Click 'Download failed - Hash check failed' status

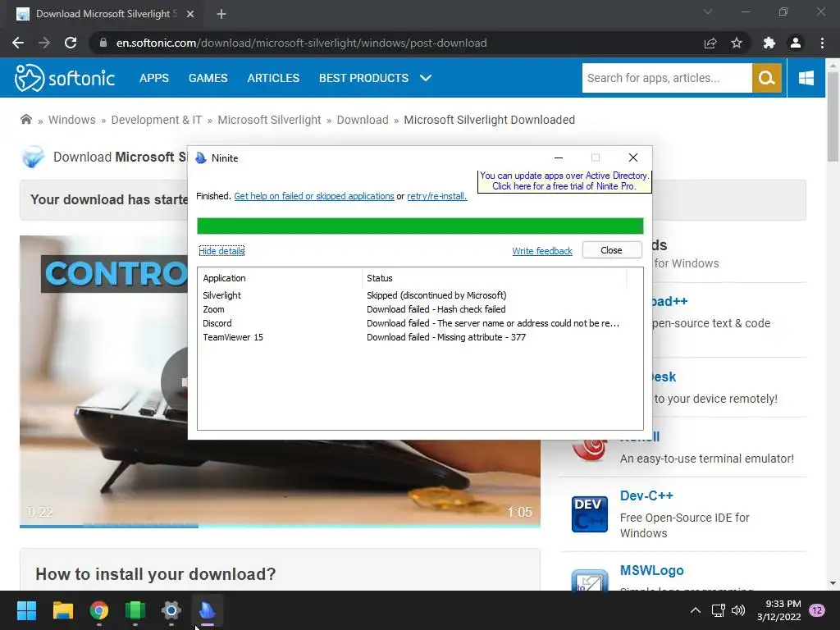[436, 309]
